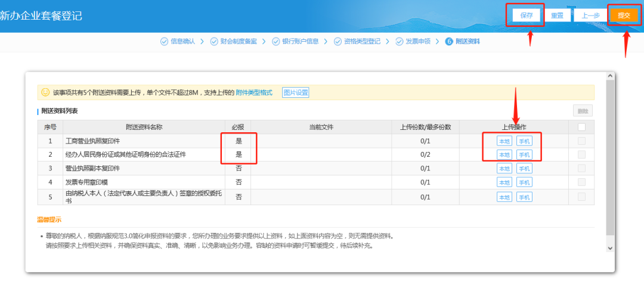Screen dimensions: 644x289
Task: Click the 重置 button
Action: pyautogui.click(x=558, y=15)
